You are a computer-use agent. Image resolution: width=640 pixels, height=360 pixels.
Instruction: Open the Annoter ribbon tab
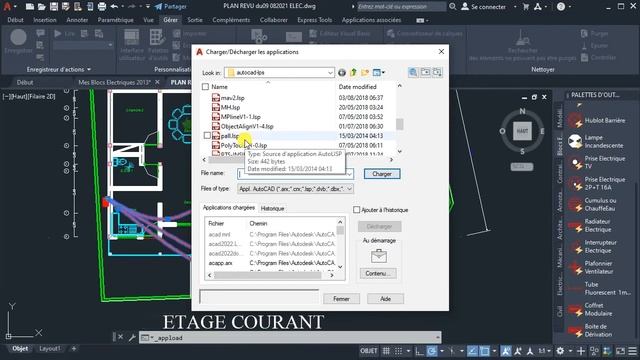[77, 20]
